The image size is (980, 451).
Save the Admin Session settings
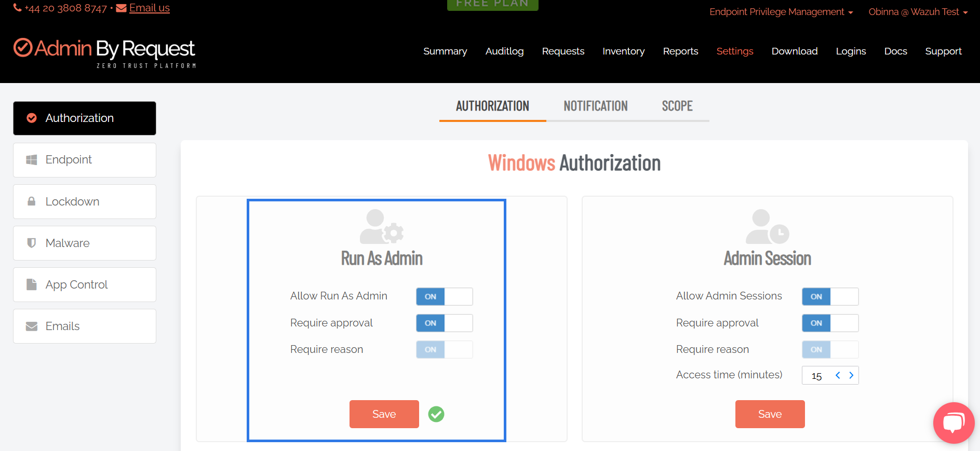tap(770, 414)
